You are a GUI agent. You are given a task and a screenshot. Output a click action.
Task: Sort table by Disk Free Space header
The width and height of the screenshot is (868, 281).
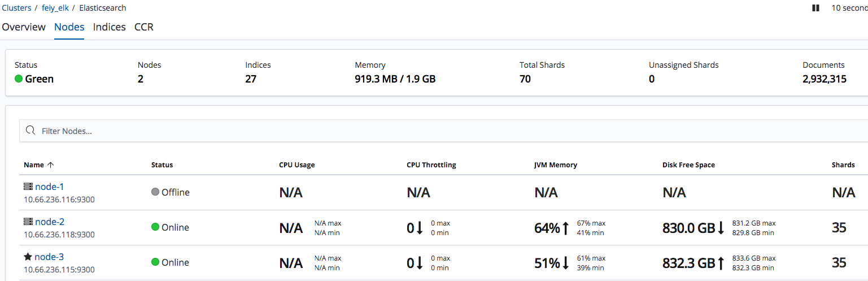pyautogui.click(x=688, y=165)
